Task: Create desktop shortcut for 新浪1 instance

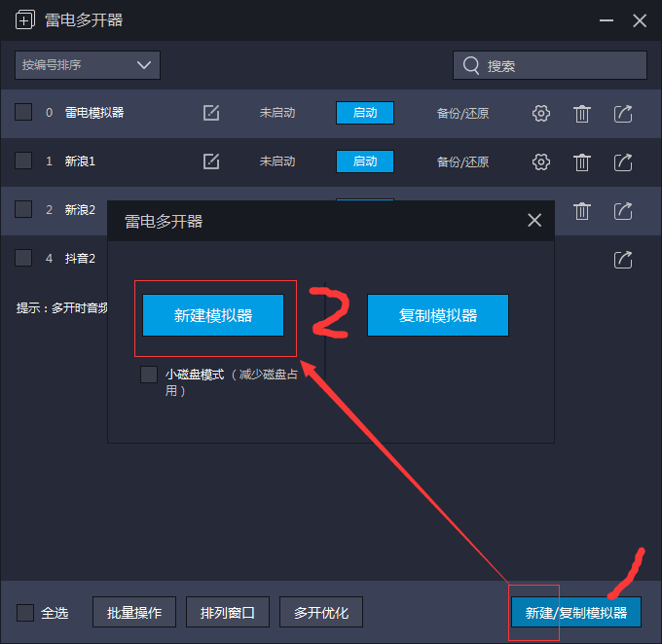Action: (623, 161)
